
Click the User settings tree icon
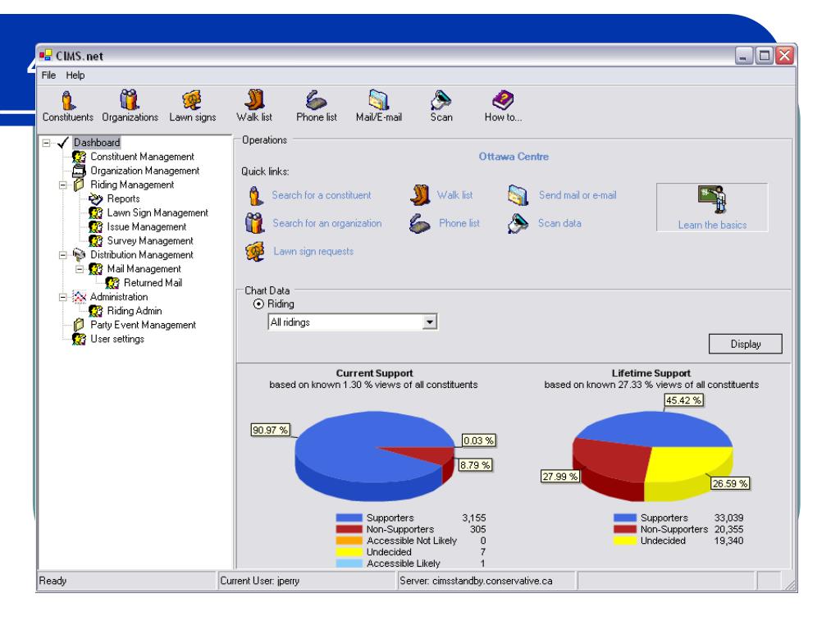tap(79, 339)
